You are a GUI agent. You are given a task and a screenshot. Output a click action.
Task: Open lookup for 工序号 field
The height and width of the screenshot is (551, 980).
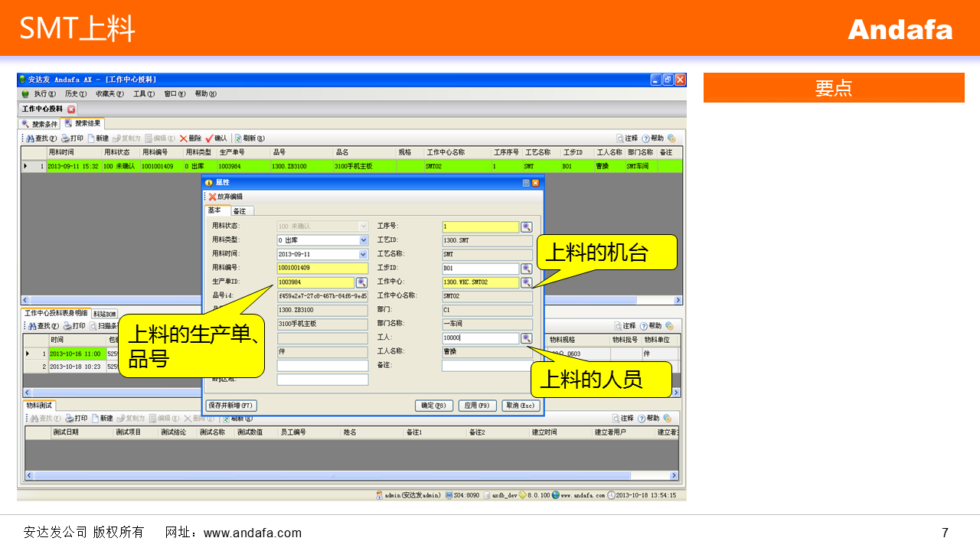527,227
